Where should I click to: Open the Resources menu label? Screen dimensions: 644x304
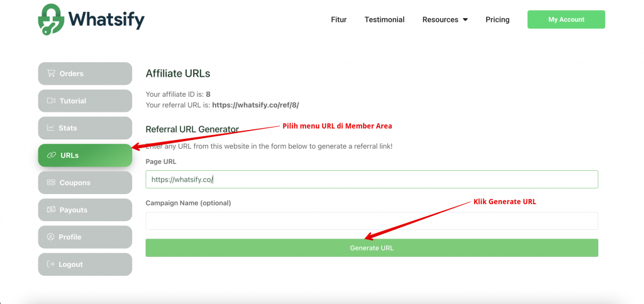coord(440,19)
